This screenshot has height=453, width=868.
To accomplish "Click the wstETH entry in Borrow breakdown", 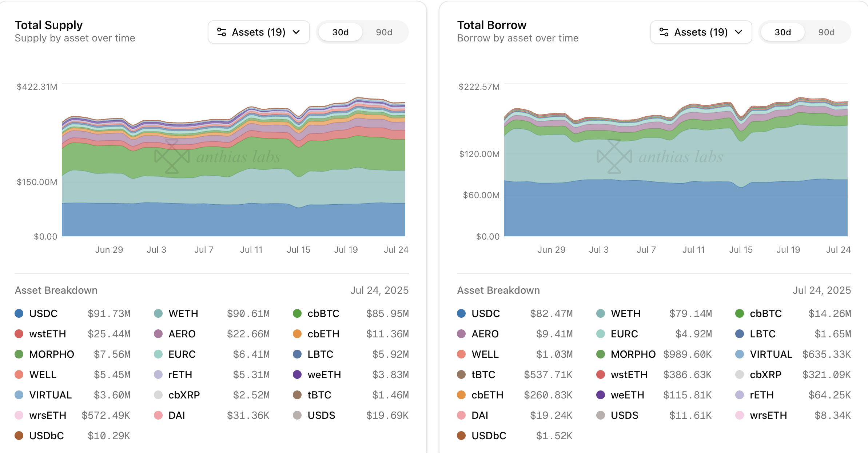I will 629,374.
